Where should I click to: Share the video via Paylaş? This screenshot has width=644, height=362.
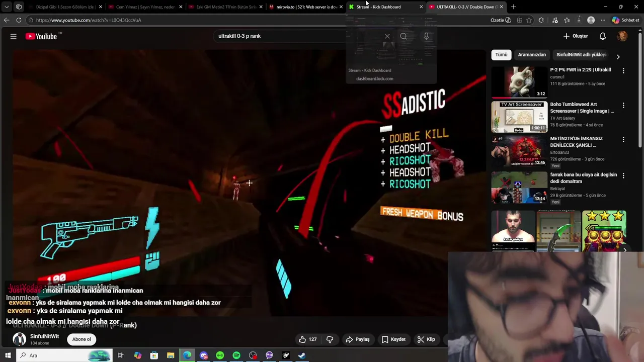358,339
